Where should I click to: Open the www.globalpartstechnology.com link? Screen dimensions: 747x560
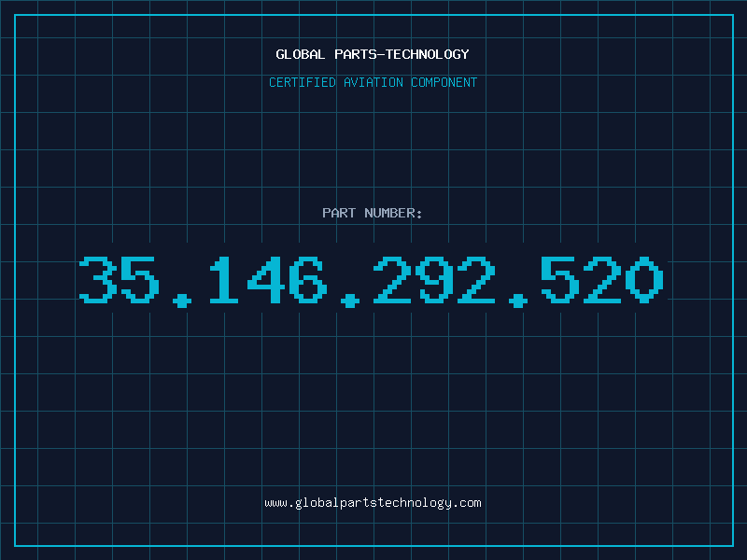click(373, 503)
